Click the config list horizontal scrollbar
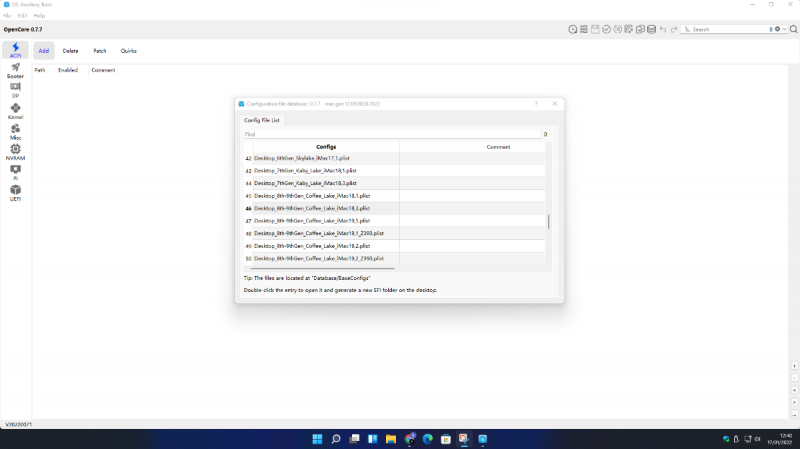 point(323,268)
